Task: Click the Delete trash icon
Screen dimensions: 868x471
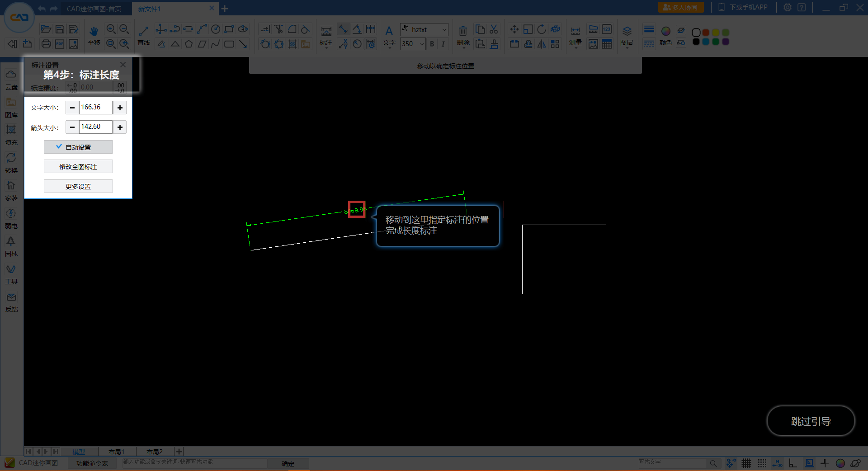Action: (463, 31)
